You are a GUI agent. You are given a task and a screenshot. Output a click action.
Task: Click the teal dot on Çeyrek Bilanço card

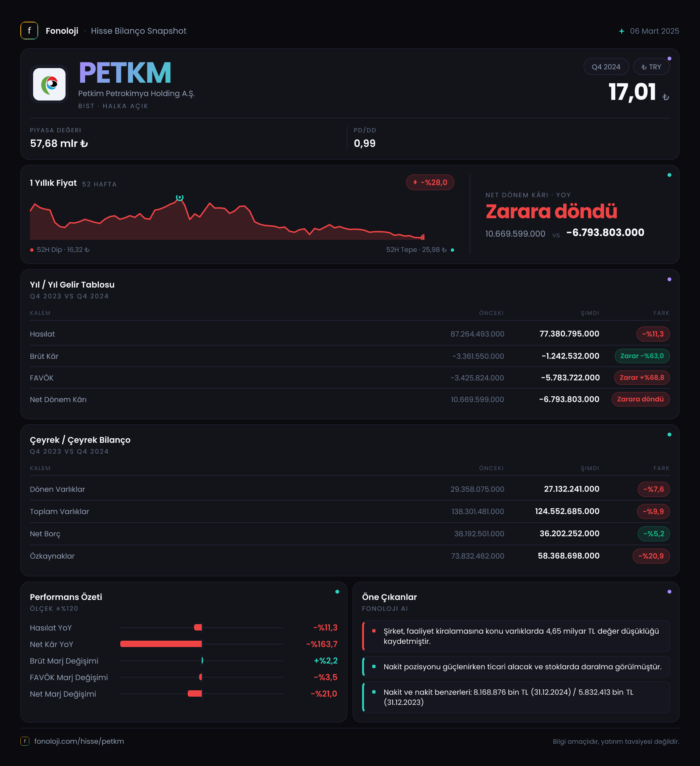[x=669, y=434]
